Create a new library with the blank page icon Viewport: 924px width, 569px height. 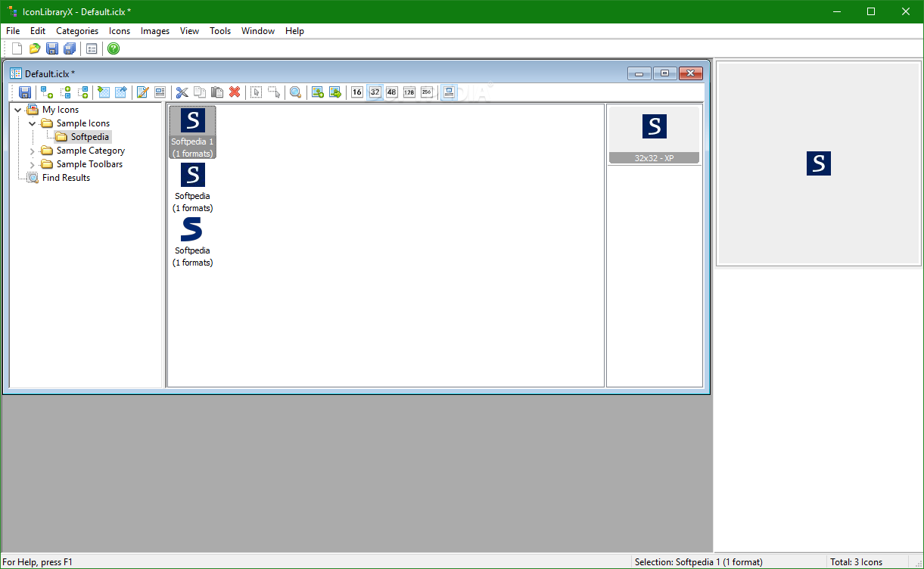pos(17,48)
